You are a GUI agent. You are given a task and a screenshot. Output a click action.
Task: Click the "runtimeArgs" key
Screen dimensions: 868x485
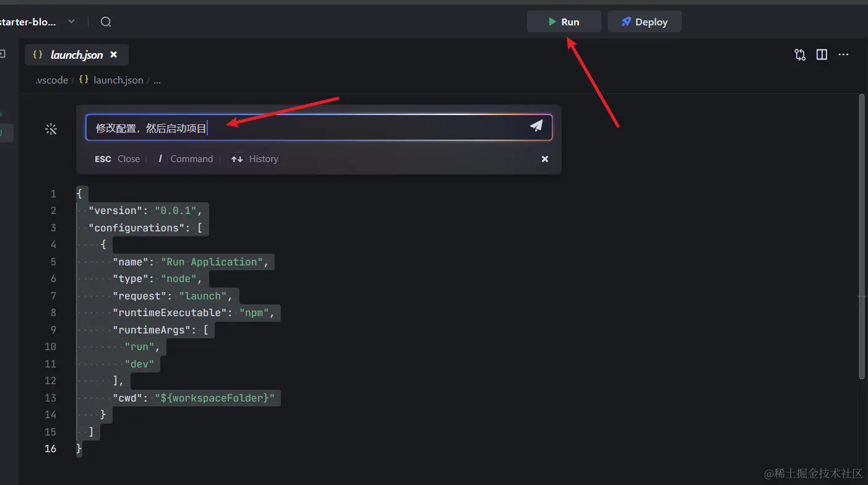point(152,330)
